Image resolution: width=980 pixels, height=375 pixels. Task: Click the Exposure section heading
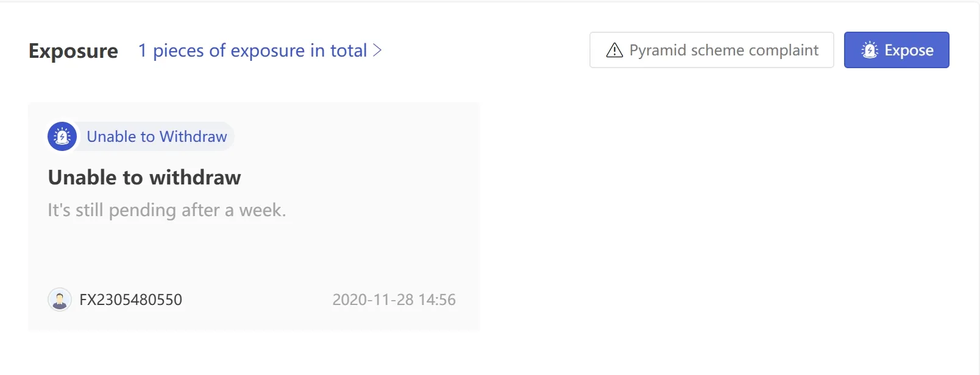point(73,51)
